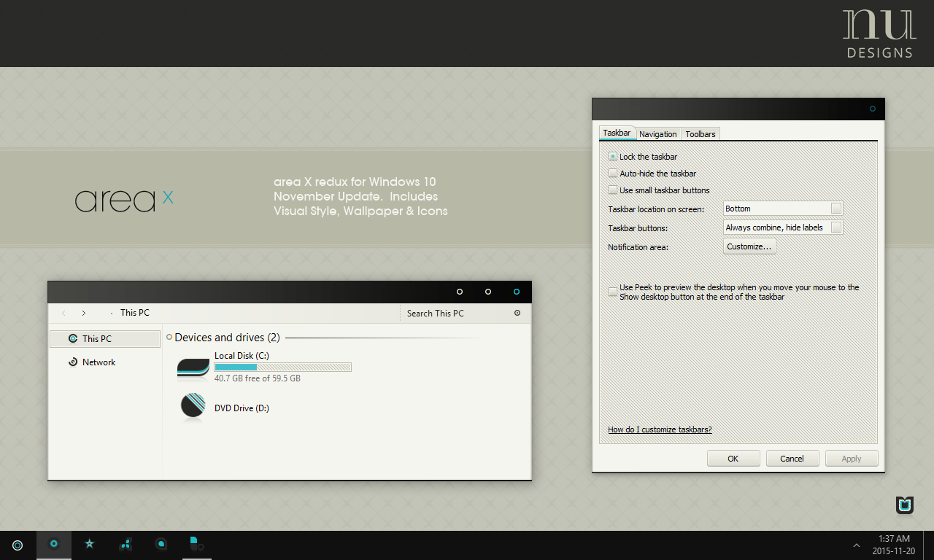Click the DVD Drive (D:) label
The height and width of the screenshot is (560, 934).
pyautogui.click(x=242, y=408)
